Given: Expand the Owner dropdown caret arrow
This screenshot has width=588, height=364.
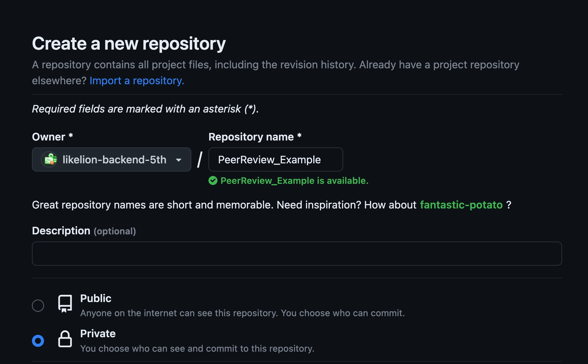Looking at the screenshot, I should point(179,160).
